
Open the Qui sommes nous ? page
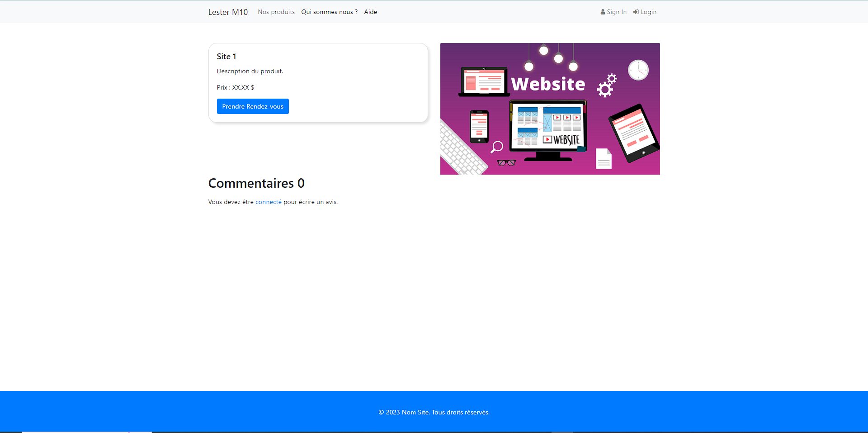tap(329, 12)
